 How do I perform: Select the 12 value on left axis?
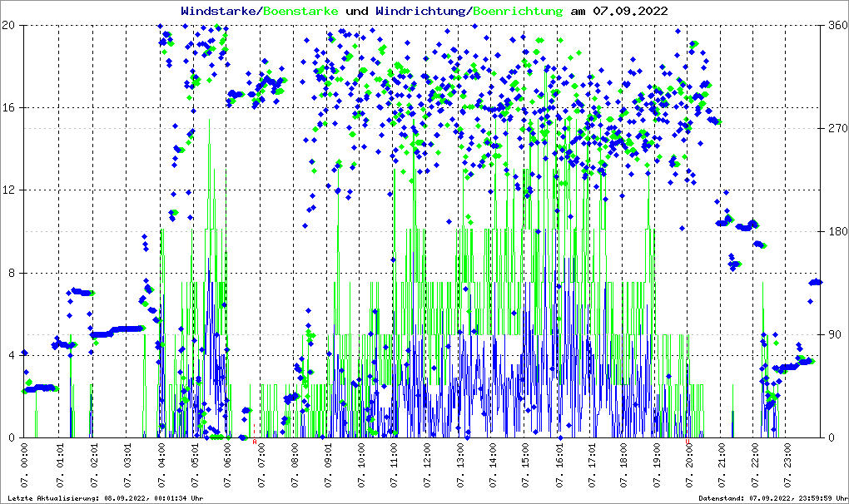(9, 190)
